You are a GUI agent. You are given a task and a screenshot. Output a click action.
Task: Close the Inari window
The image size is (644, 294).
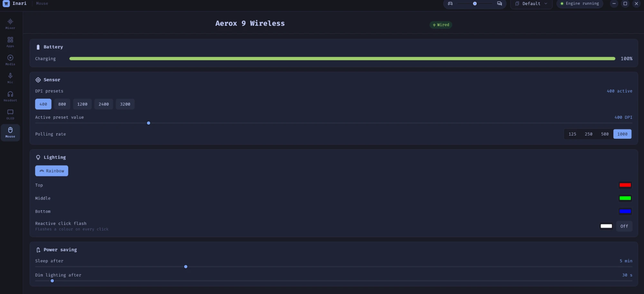636,4
